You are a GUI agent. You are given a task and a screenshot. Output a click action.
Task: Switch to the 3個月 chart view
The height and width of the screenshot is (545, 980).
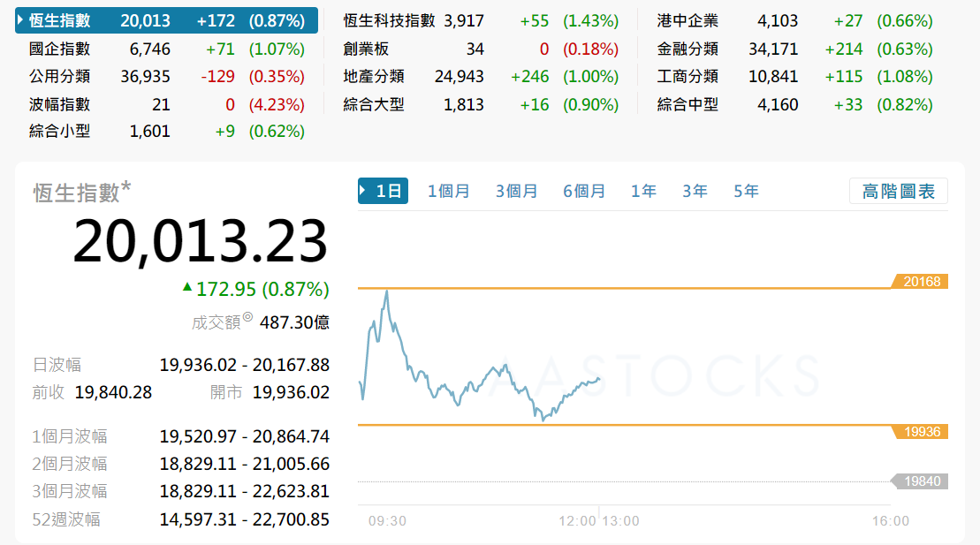516,190
